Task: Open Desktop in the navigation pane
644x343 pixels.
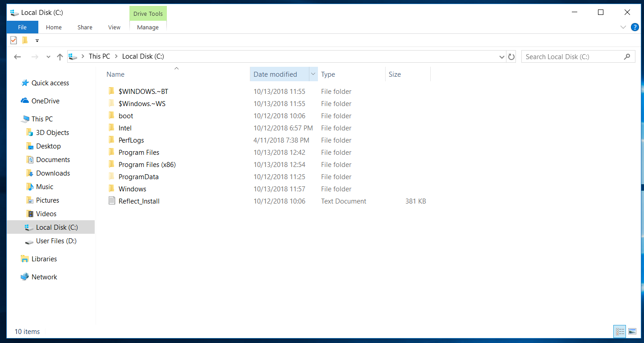Action: point(48,146)
